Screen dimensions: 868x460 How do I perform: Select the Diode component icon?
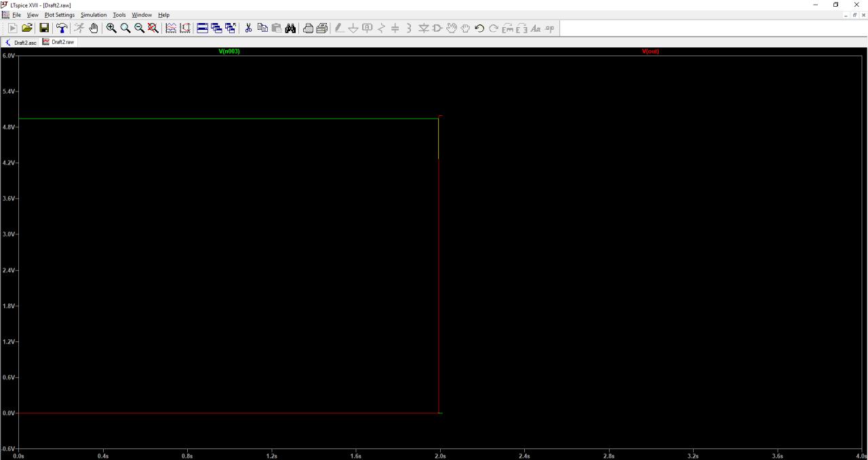424,28
